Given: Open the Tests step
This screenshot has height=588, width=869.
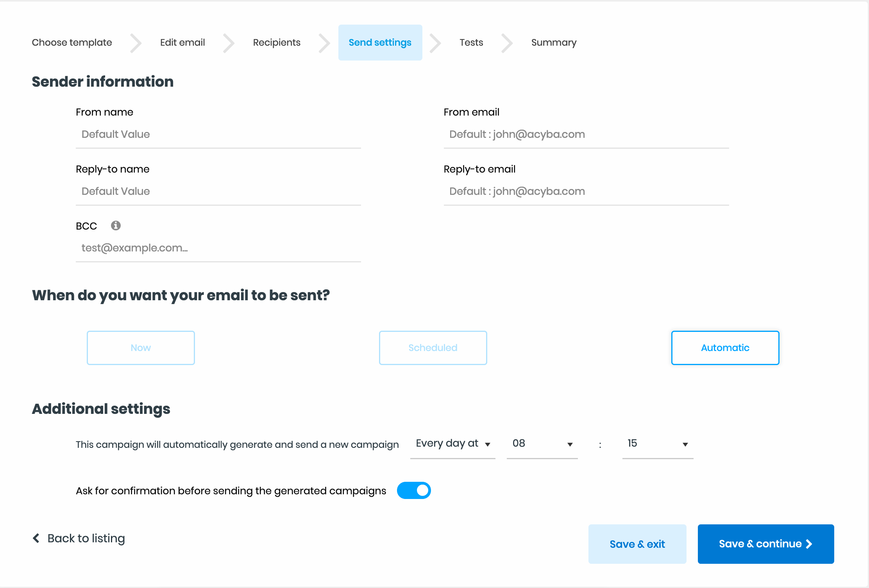Looking at the screenshot, I should click(471, 43).
